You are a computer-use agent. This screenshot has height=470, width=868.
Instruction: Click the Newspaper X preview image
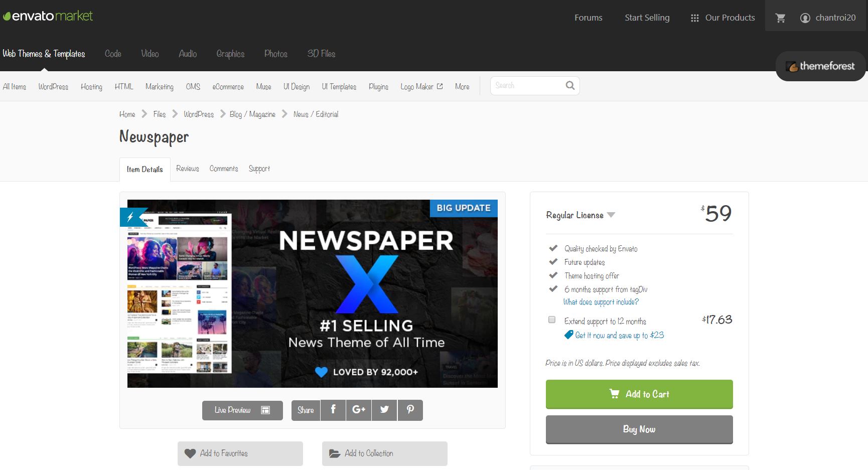[313, 293]
